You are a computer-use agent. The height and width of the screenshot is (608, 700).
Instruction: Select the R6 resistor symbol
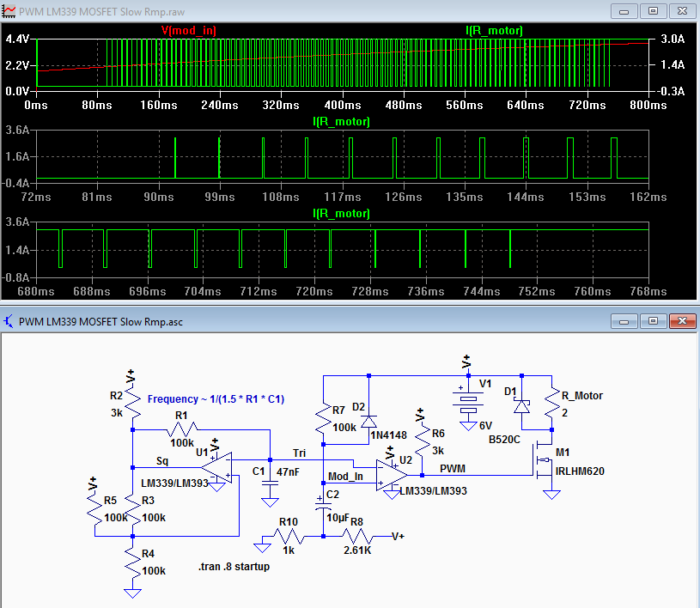pos(422,441)
